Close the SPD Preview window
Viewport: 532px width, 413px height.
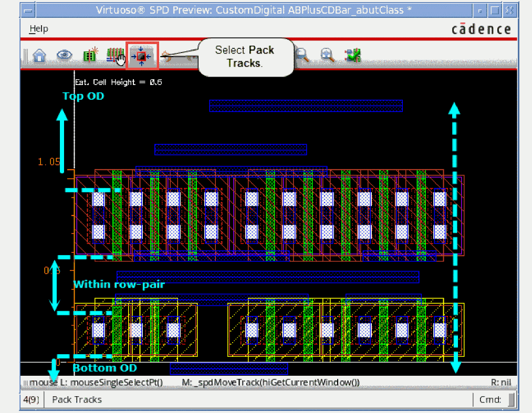click(509, 10)
